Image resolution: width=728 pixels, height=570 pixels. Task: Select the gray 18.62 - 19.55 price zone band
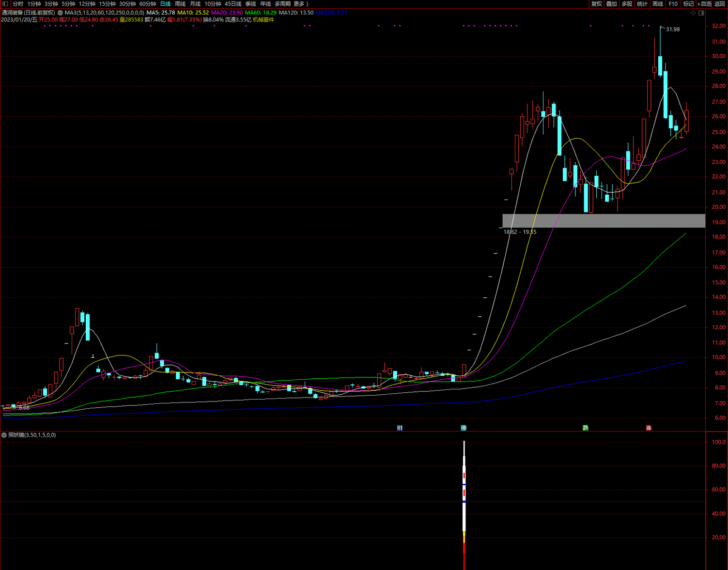pos(604,221)
